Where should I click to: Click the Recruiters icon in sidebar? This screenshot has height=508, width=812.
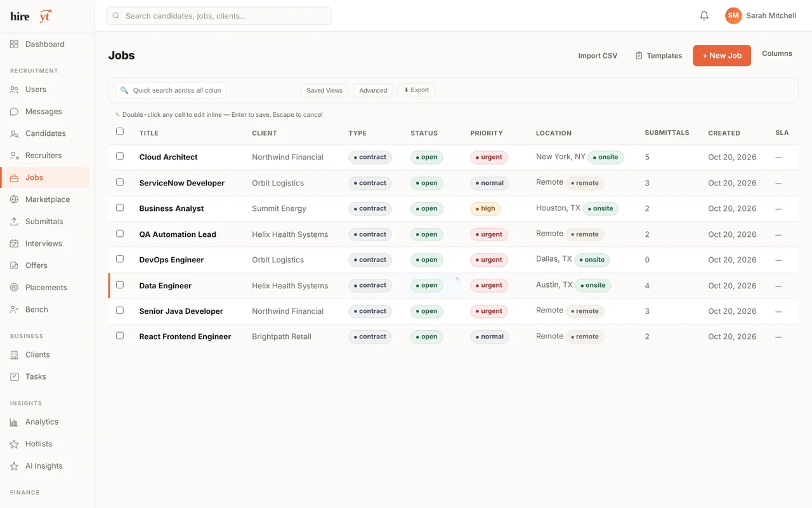(x=14, y=156)
